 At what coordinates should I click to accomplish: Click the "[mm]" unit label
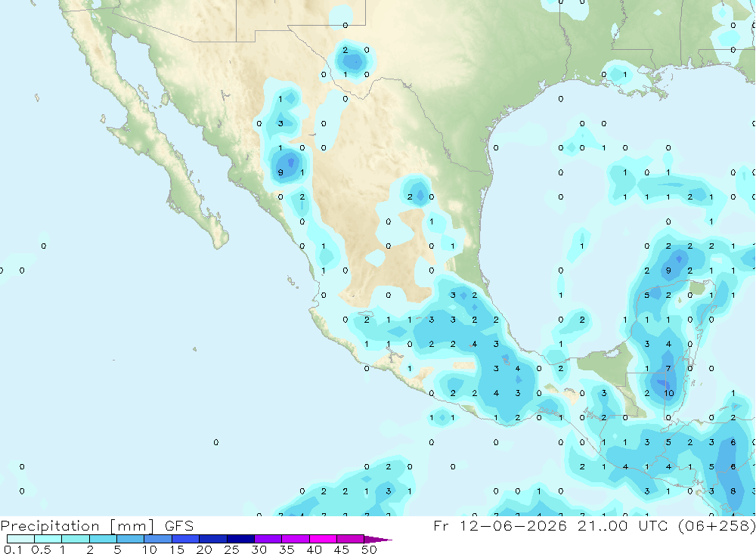click(132, 526)
